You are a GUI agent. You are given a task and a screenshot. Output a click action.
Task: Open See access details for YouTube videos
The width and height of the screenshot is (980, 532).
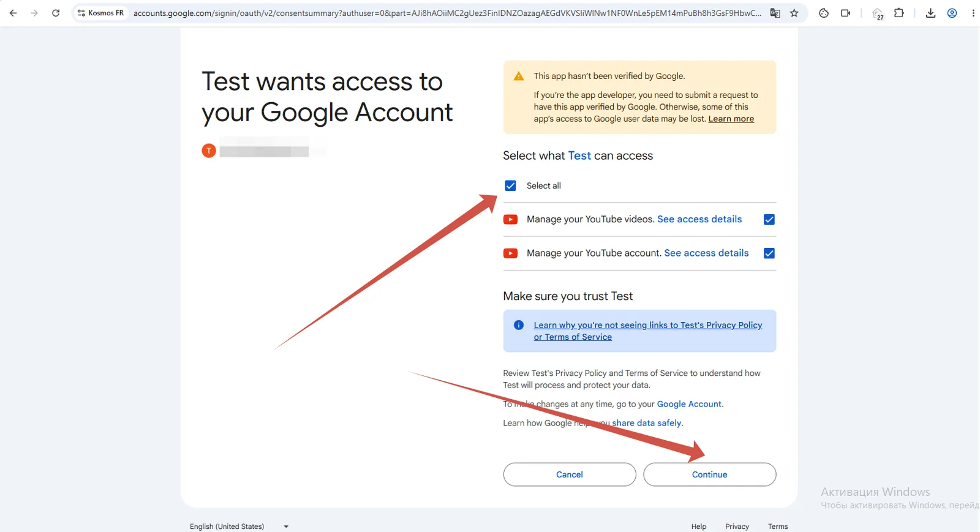(x=699, y=219)
